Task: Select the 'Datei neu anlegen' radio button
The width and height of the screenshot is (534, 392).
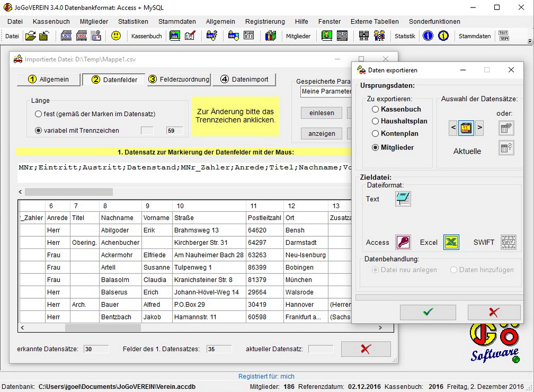Action: [x=375, y=270]
